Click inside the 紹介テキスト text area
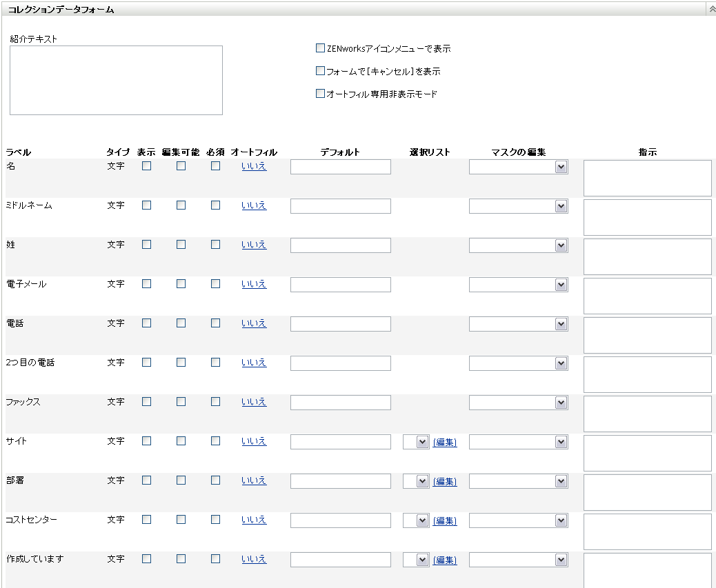Viewport: 716px width, 588px height. [x=116, y=80]
